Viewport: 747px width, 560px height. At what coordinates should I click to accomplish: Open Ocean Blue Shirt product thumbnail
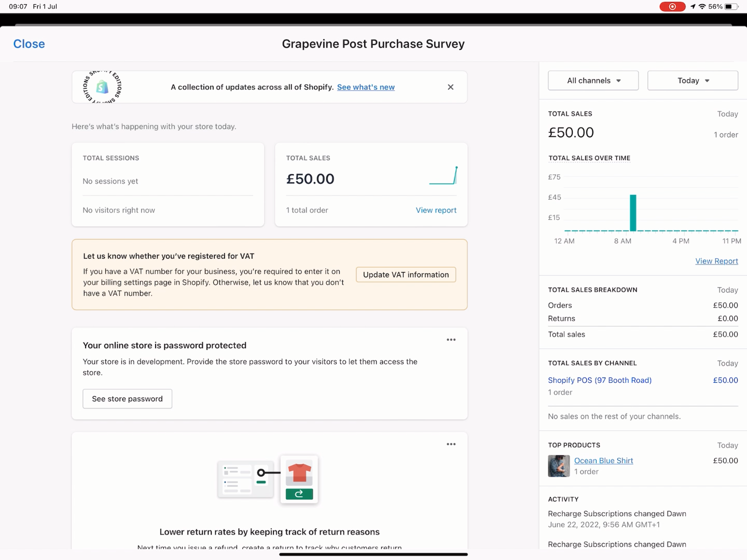tap(559, 466)
